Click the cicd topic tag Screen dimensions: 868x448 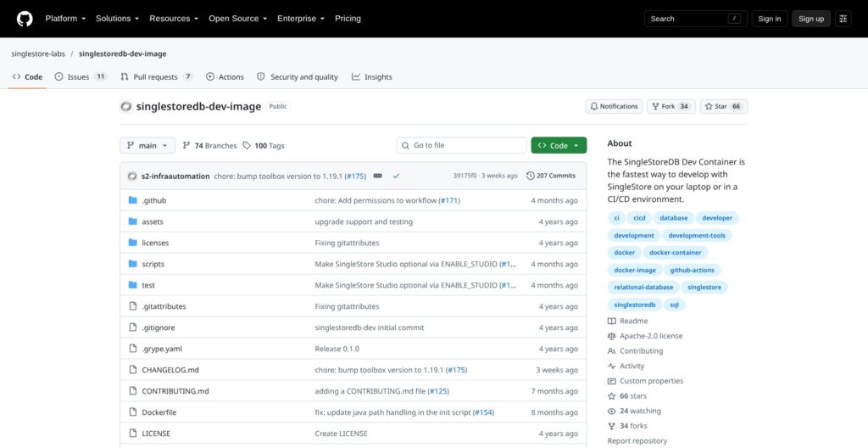pyautogui.click(x=639, y=218)
